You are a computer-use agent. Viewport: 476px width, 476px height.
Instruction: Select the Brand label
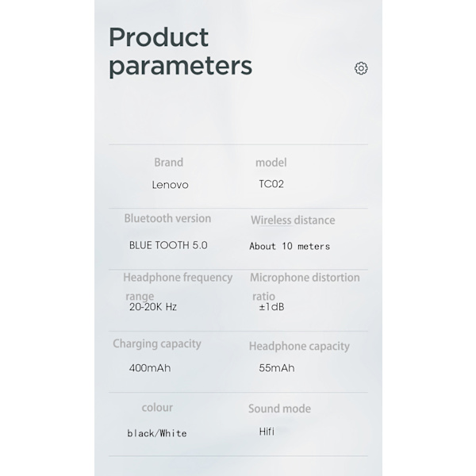pyautogui.click(x=168, y=163)
